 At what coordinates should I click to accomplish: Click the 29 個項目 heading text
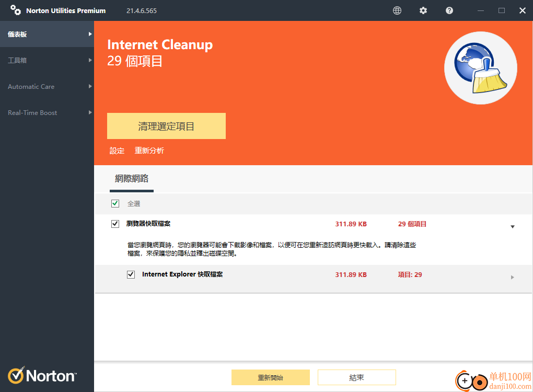(135, 61)
